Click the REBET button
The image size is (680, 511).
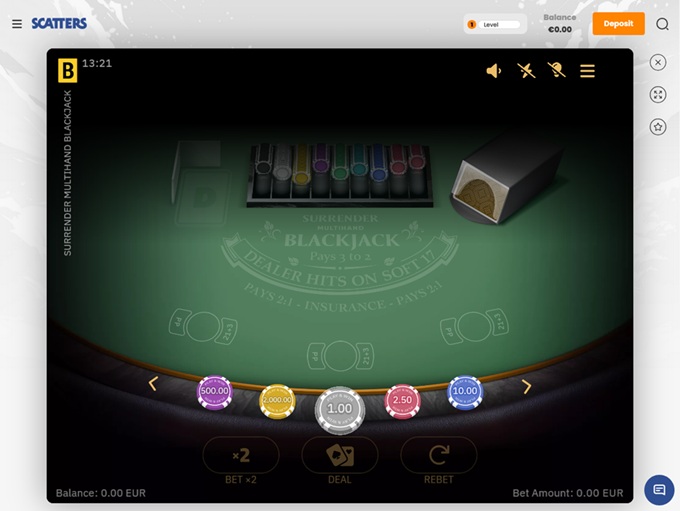click(x=438, y=460)
